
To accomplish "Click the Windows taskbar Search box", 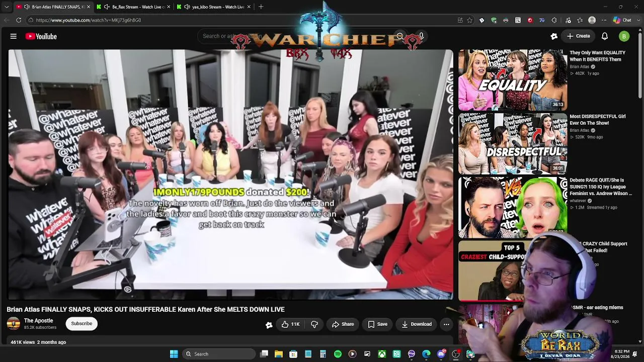I will (218, 354).
